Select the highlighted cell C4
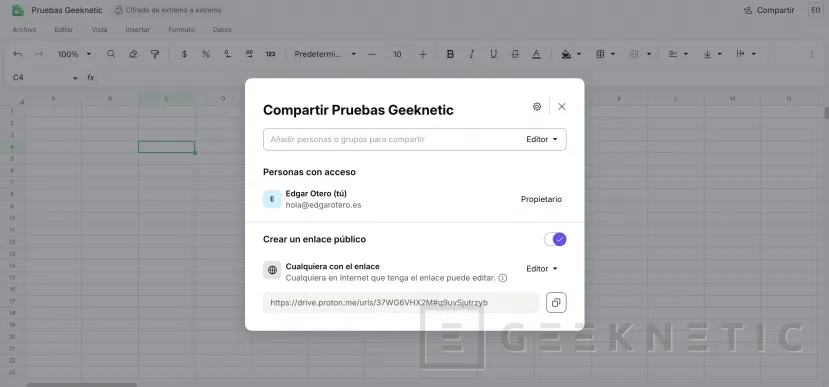Screen dimensions: 829x387 coord(167,147)
